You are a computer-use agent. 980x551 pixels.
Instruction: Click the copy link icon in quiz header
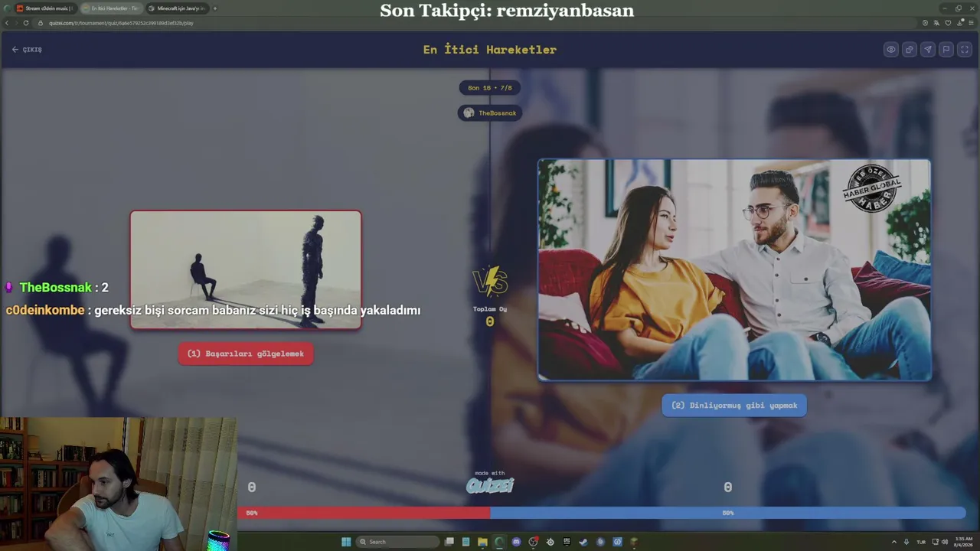coord(910,50)
